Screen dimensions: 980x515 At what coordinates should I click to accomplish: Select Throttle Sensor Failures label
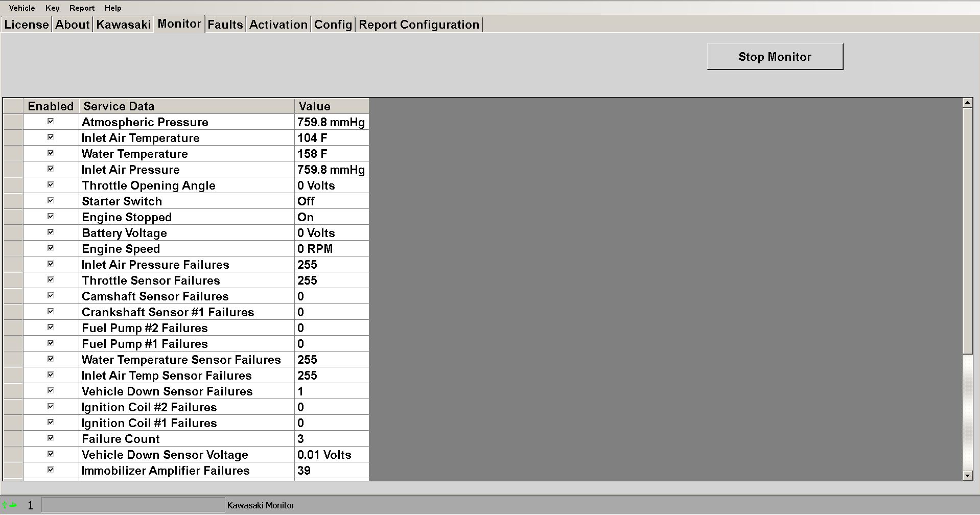151,280
